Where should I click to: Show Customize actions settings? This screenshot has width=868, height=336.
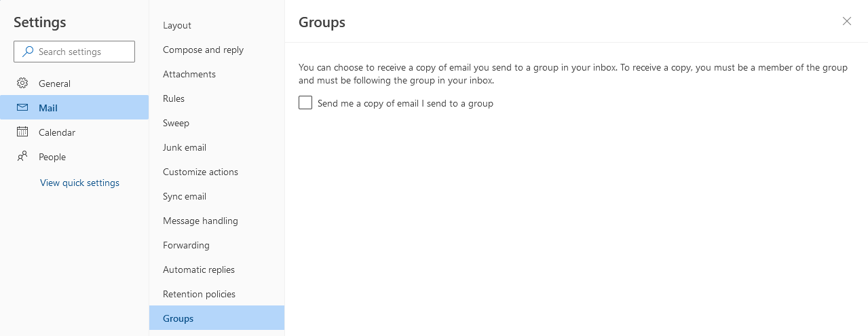click(x=200, y=172)
